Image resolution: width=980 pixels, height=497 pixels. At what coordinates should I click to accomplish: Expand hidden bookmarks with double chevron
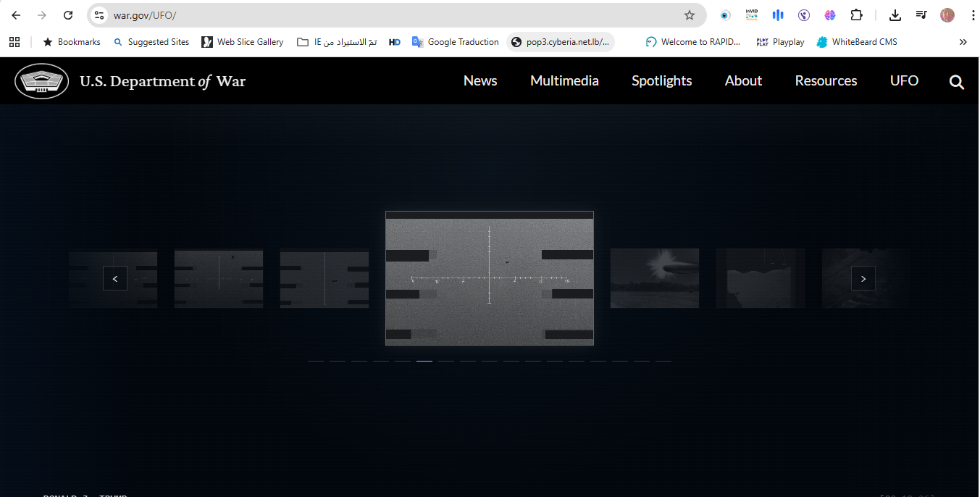pos(963,42)
